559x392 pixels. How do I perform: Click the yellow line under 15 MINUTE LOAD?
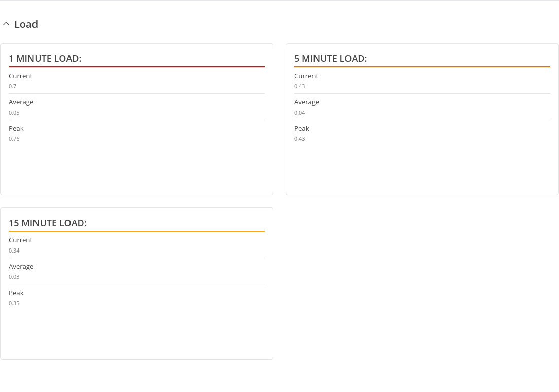136,231
